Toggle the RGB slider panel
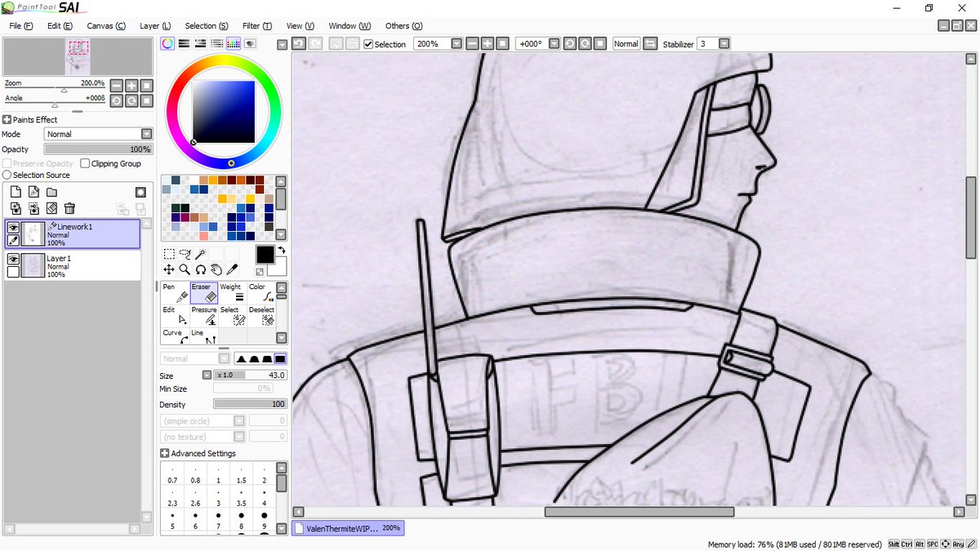 click(184, 44)
